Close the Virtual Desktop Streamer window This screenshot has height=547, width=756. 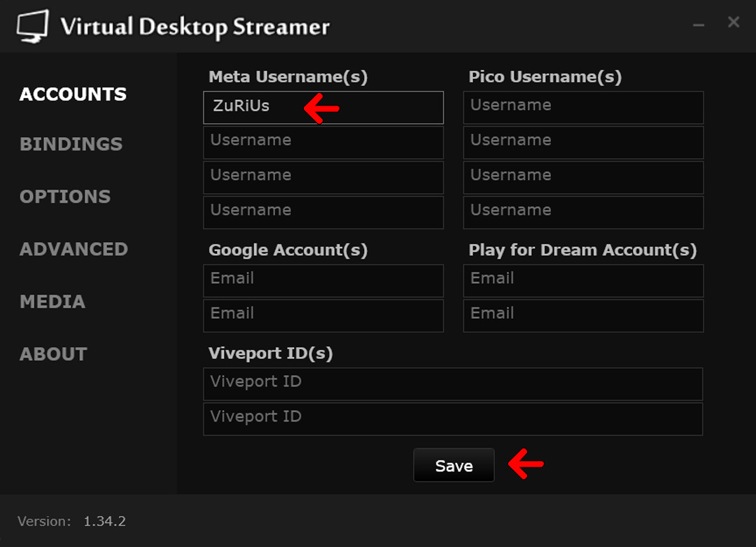tap(734, 22)
